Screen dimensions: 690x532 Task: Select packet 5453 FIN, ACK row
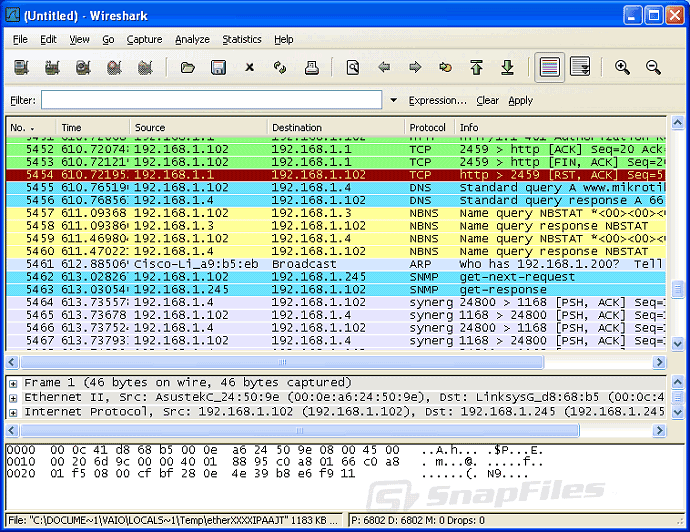(336, 162)
